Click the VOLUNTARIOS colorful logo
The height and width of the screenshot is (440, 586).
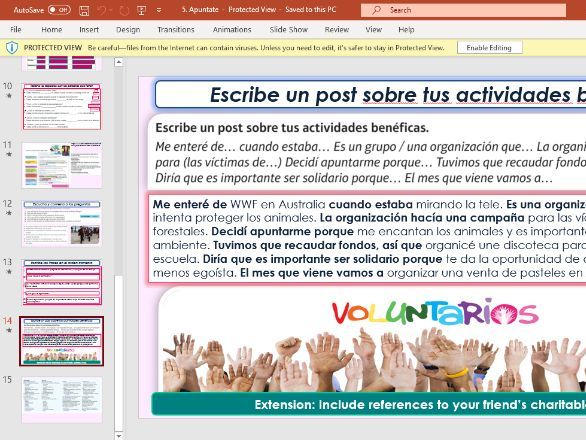(435, 312)
